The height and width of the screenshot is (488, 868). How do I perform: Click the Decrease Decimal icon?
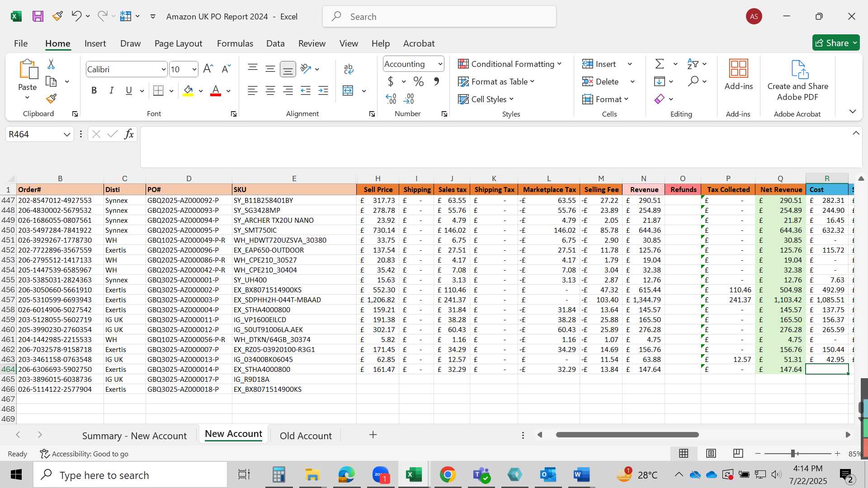[x=409, y=99]
